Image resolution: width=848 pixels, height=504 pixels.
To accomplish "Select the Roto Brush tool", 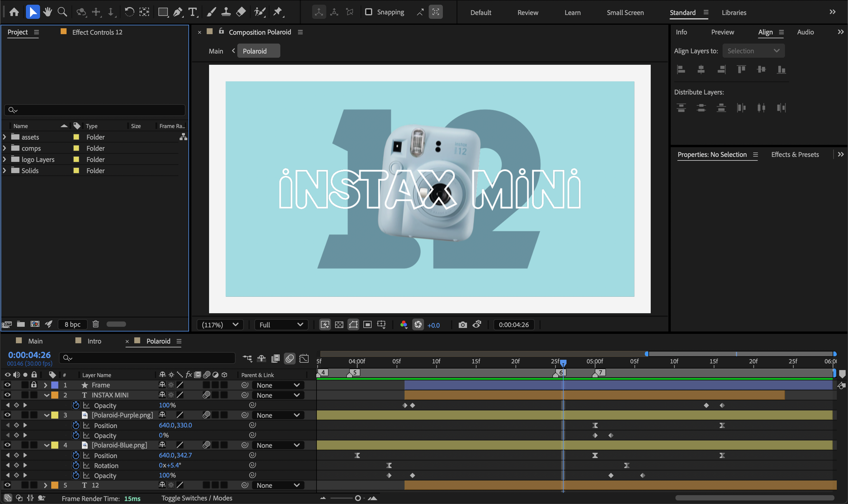I will pos(259,12).
